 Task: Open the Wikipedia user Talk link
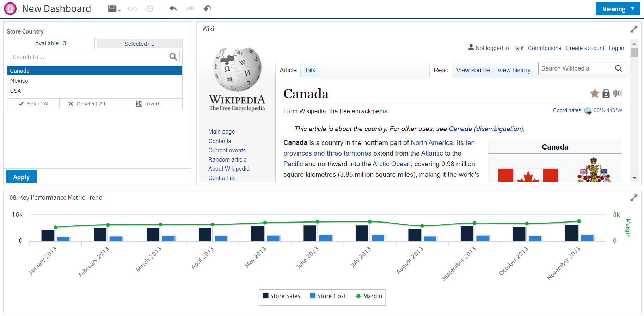(x=518, y=48)
